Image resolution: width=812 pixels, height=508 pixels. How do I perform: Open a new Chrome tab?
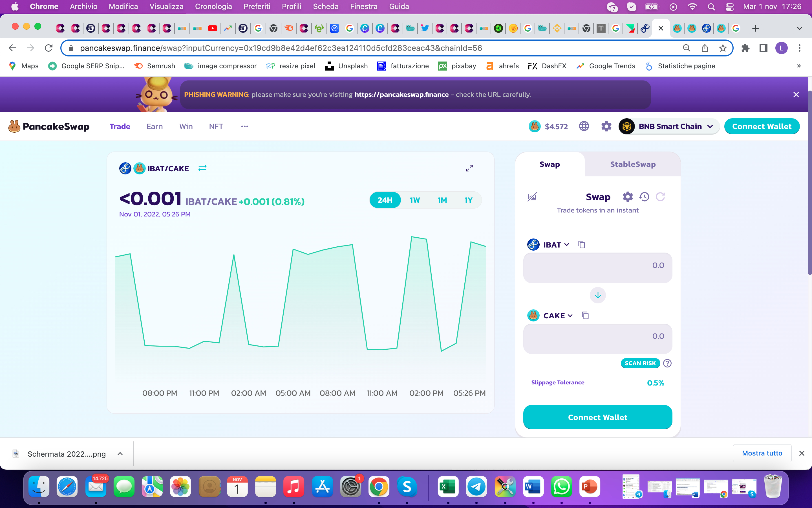755,28
